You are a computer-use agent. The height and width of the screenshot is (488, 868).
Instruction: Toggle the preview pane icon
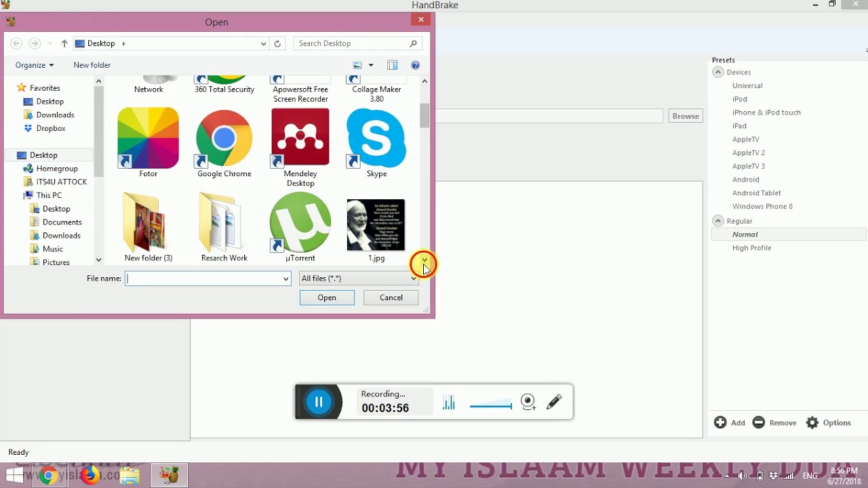tap(392, 65)
